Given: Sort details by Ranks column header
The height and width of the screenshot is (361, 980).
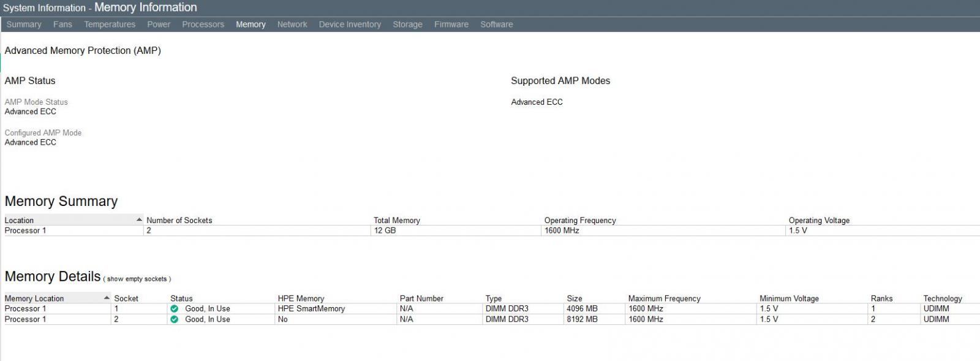Looking at the screenshot, I should click(x=881, y=298).
